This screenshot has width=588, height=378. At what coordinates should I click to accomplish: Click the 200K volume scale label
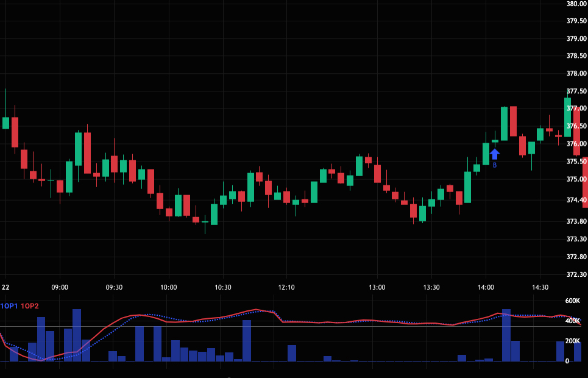click(573, 341)
